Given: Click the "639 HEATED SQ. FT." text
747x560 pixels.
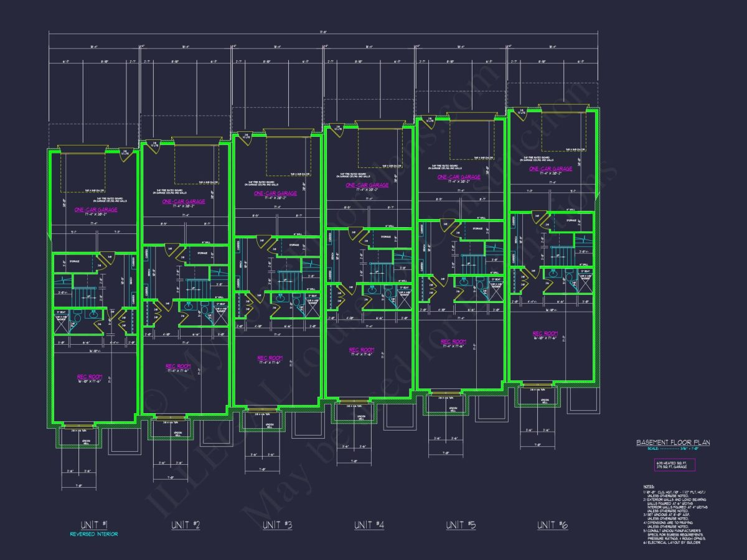Looking at the screenshot, I should (672, 463).
